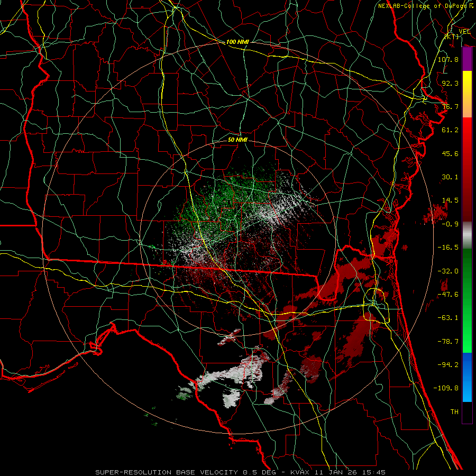Click the 107.8 velocity scale value
The width and height of the screenshot is (476, 476).
pyautogui.click(x=448, y=59)
